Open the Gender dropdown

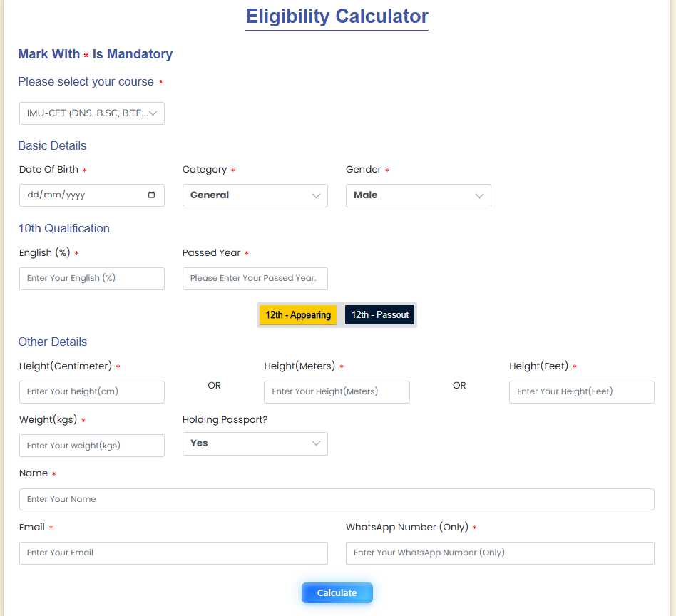418,195
